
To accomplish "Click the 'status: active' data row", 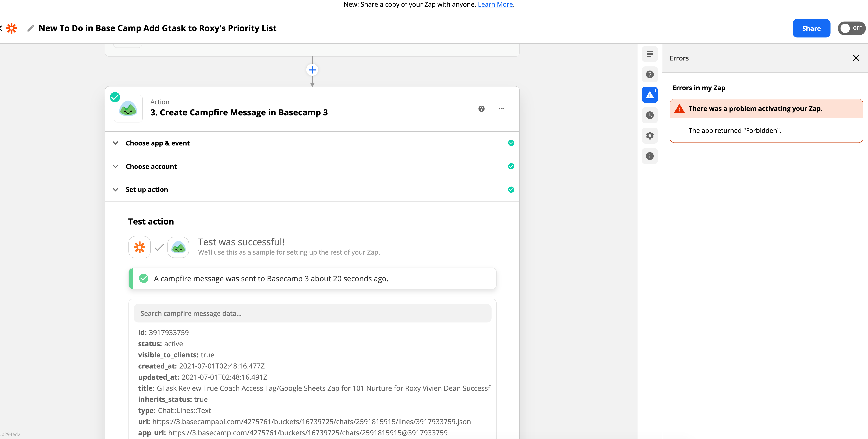I will [160, 344].
